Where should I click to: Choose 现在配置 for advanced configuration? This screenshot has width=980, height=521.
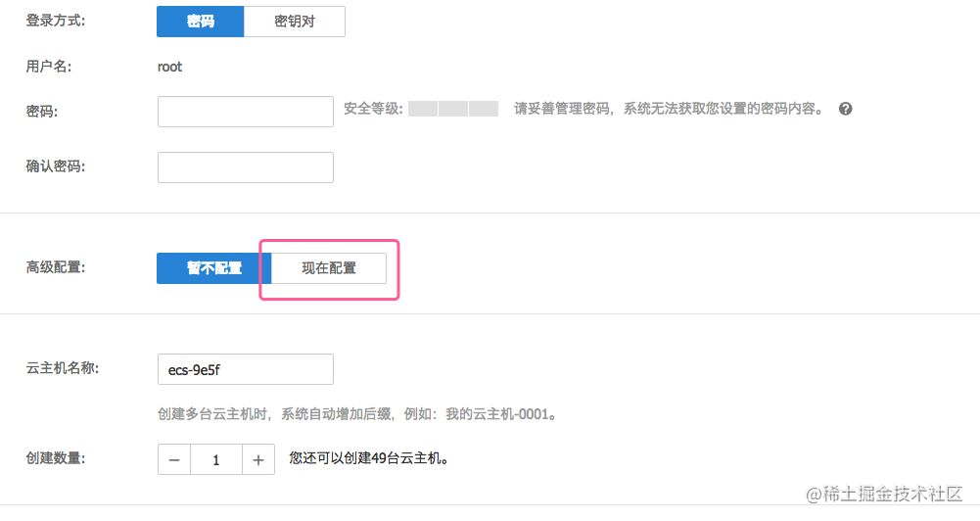(x=329, y=268)
